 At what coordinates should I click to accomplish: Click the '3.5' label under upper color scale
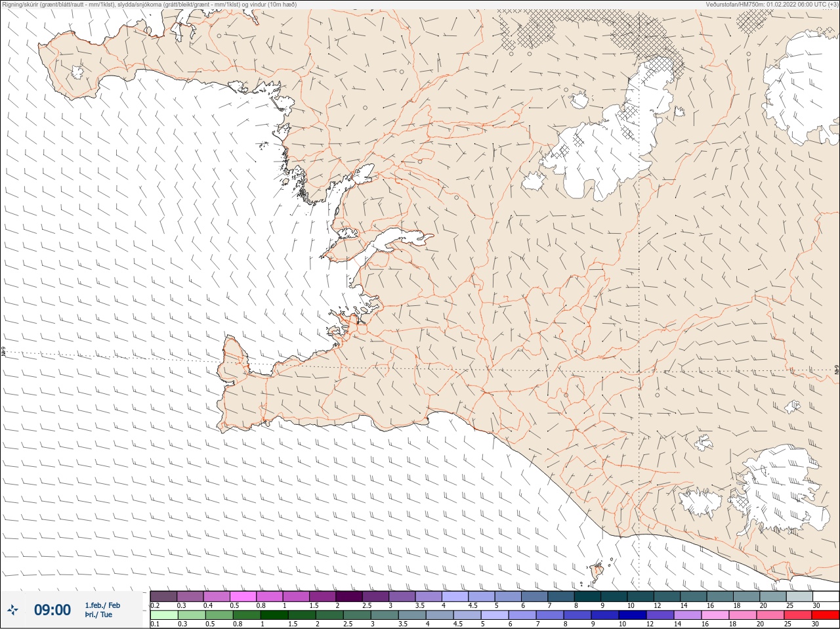tap(420, 605)
